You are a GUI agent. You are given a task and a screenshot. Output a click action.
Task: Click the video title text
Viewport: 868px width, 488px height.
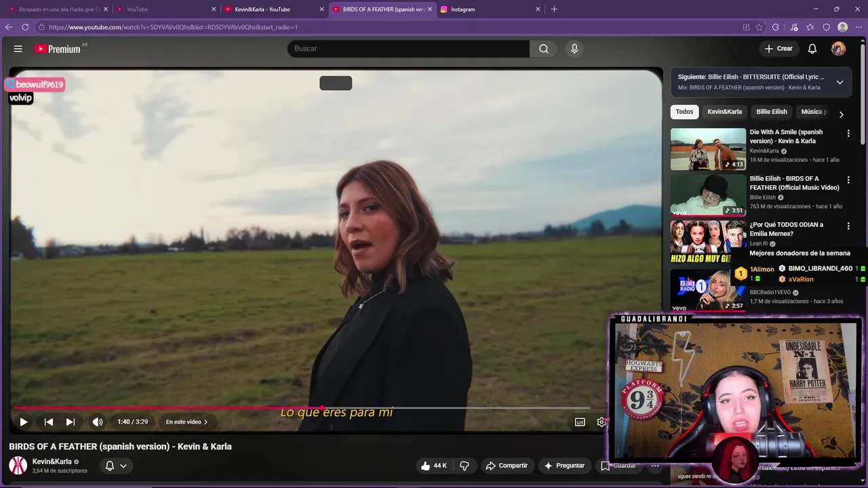pyautogui.click(x=120, y=447)
